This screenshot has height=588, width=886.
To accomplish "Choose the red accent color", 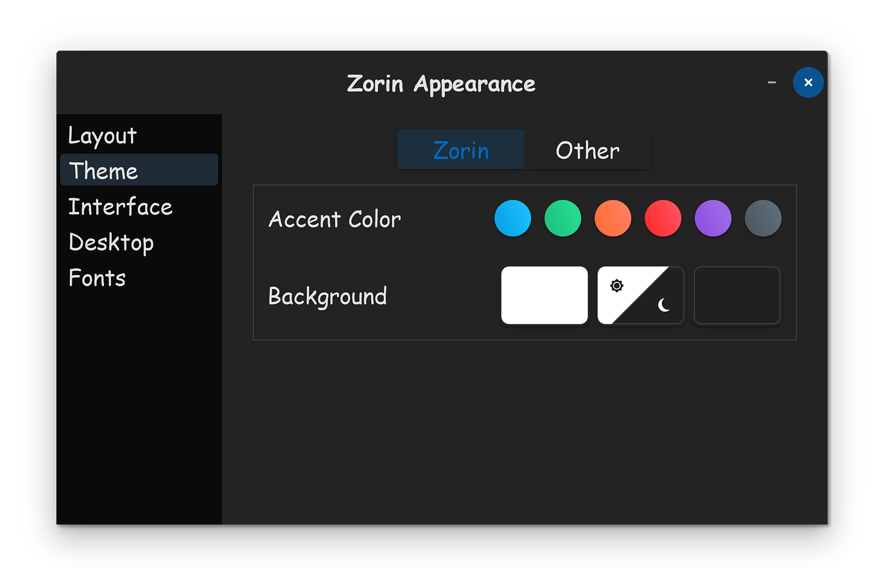I will click(x=663, y=218).
